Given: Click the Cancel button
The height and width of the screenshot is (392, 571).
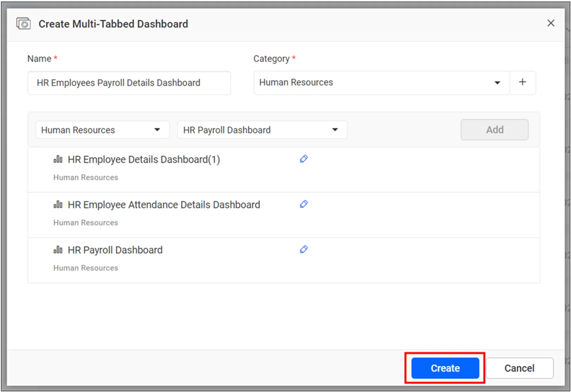Looking at the screenshot, I should coord(519,368).
